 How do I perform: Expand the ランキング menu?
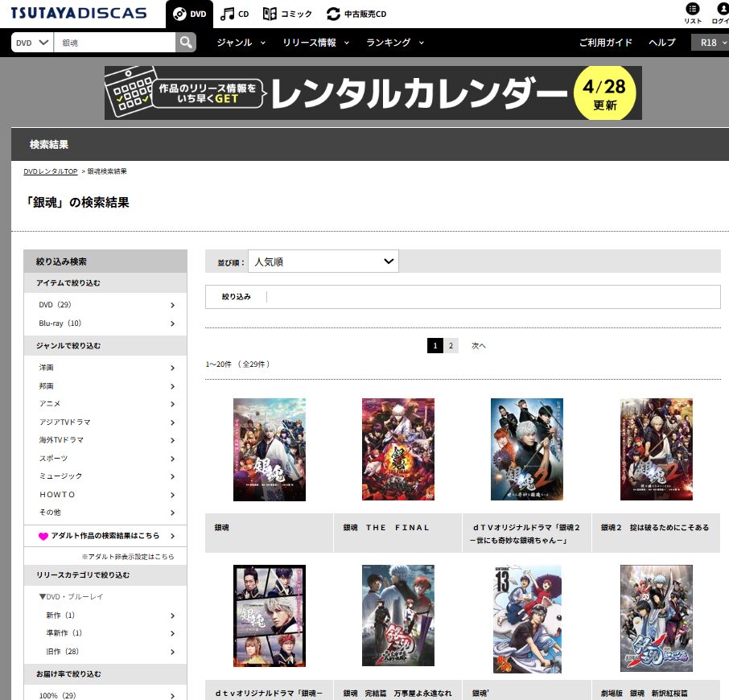395,43
